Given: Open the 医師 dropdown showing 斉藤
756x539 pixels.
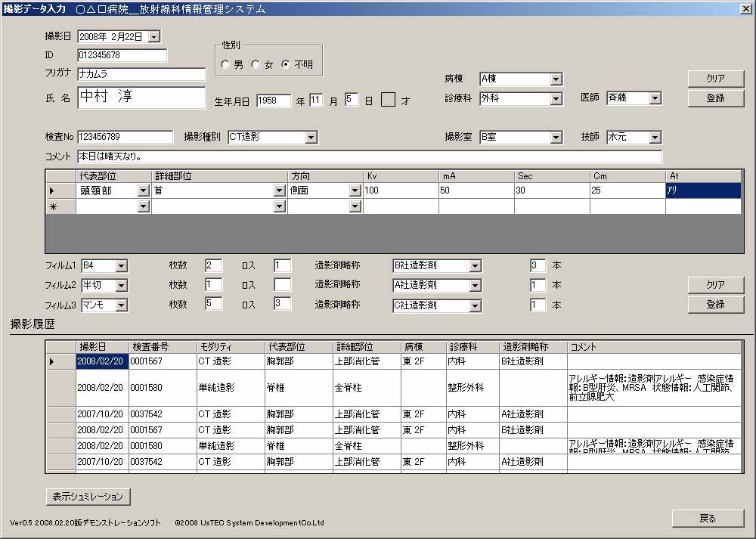Looking at the screenshot, I should (655, 98).
